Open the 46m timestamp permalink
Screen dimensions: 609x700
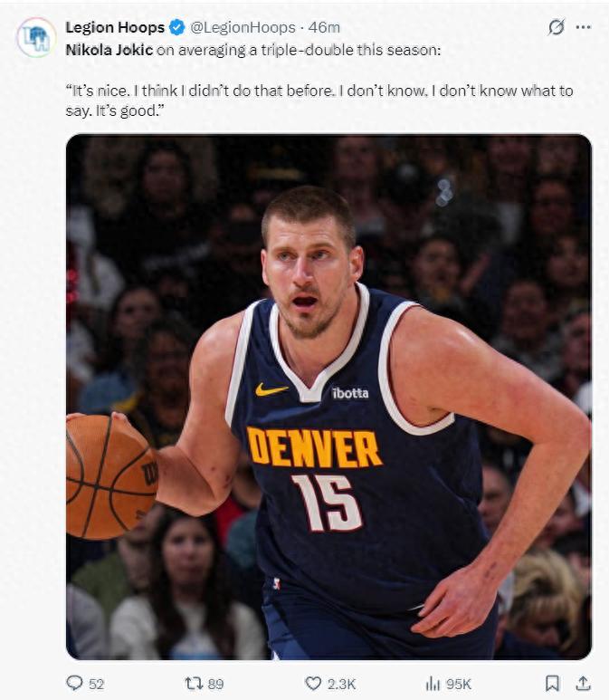click(x=324, y=28)
